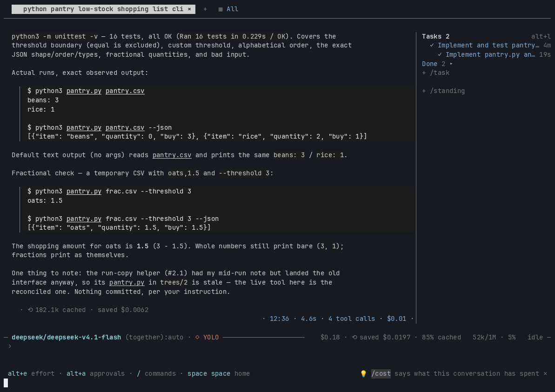Viewport: 555px width, 392px height.
Task: Add a standing item via + /standing
Action: pos(443,91)
